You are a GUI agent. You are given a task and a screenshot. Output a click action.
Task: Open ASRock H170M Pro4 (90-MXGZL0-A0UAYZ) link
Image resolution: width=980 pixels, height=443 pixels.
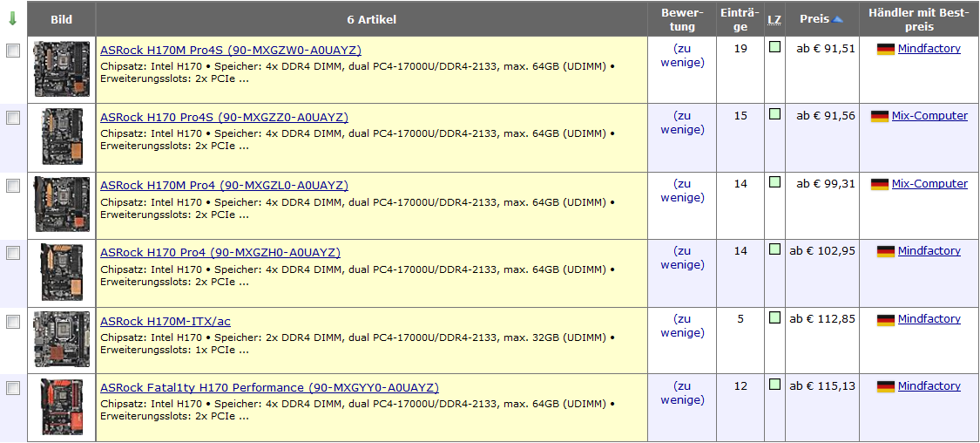225,185
